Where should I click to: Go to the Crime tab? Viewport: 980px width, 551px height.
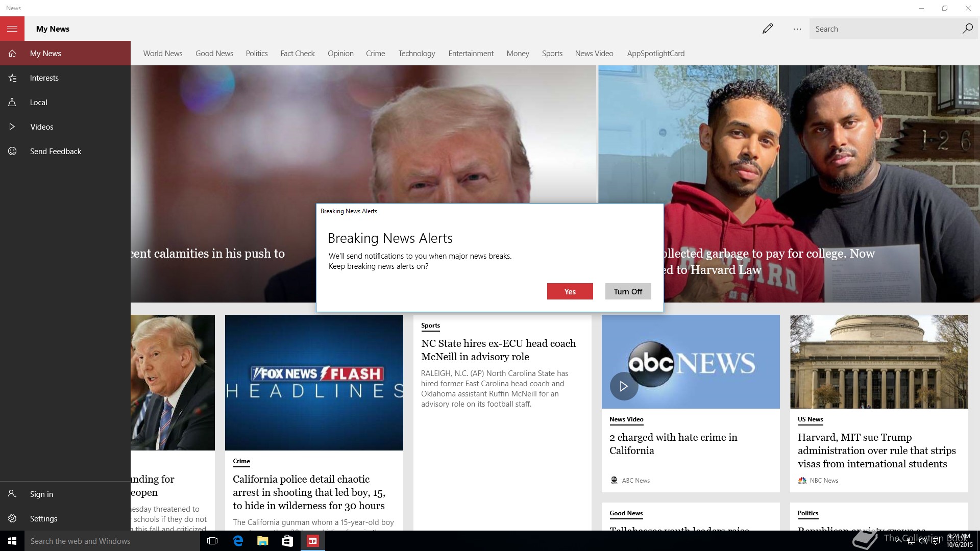tap(376, 54)
